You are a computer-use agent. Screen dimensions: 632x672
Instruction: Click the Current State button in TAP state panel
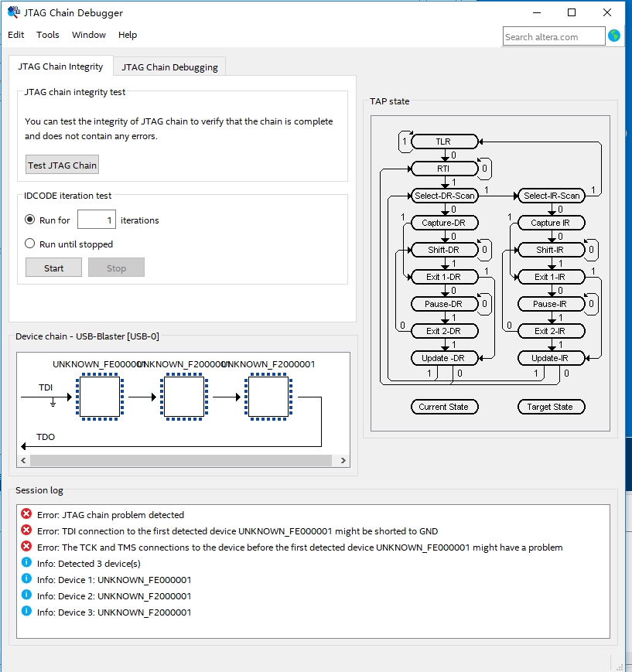[444, 406]
